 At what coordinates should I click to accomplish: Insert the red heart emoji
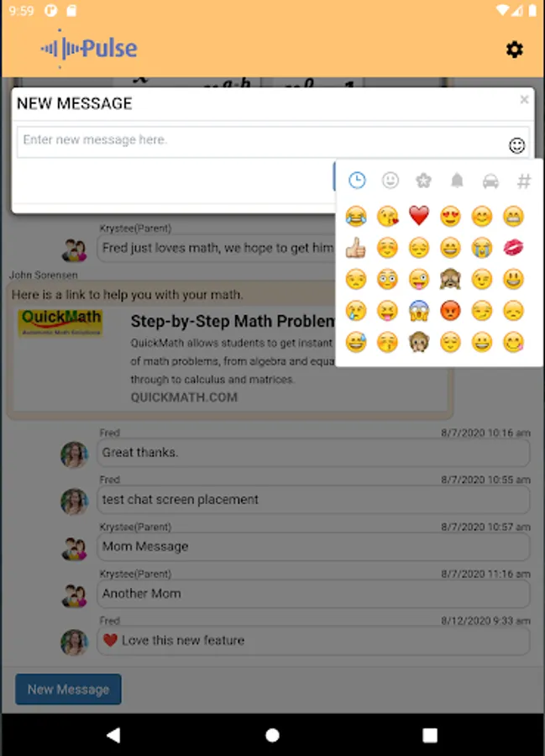tap(419, 216)
